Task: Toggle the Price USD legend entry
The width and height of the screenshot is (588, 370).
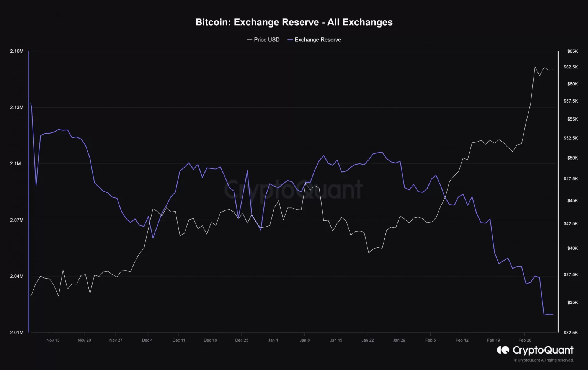Action: (x=263, y=40)
